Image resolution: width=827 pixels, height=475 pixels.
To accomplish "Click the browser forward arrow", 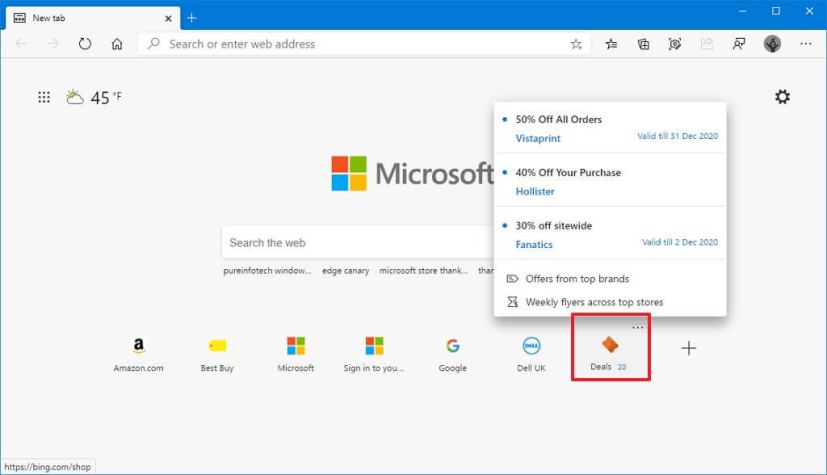I will point(53,44).
